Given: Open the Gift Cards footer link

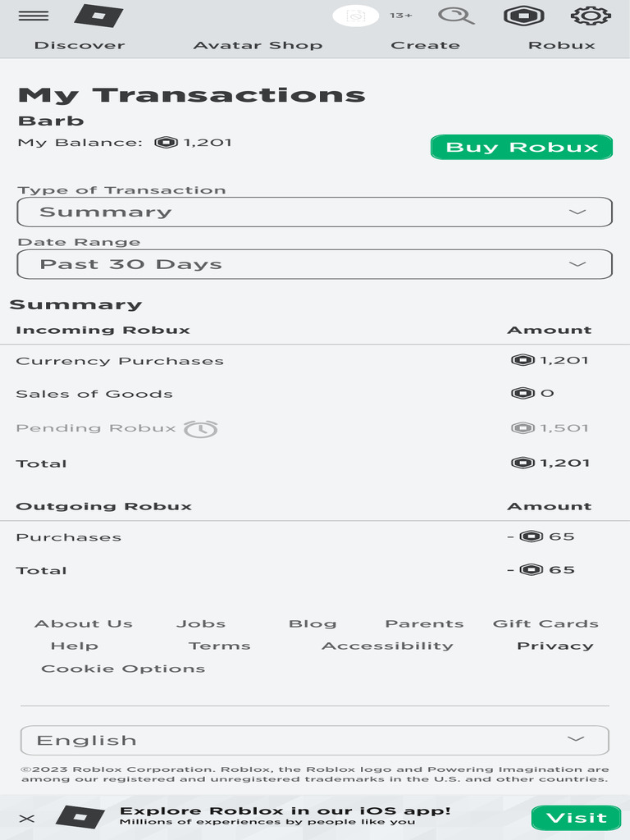Looking at the screenshot, I should click(546, 623).
